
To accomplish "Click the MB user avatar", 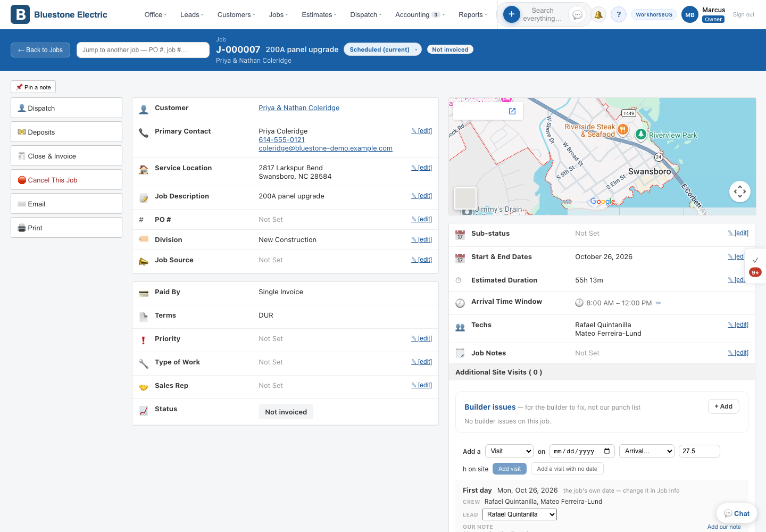I will click(x=690, y=15).
